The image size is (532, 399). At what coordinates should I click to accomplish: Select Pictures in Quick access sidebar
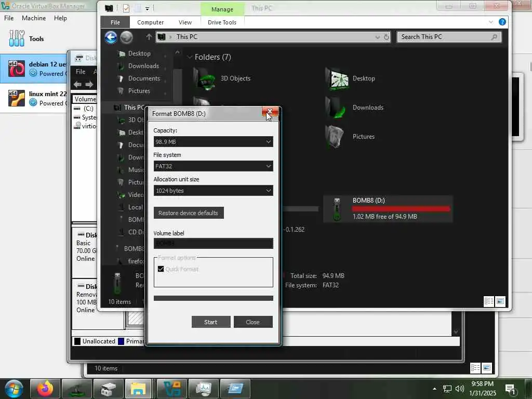click(x=139, y=91)
